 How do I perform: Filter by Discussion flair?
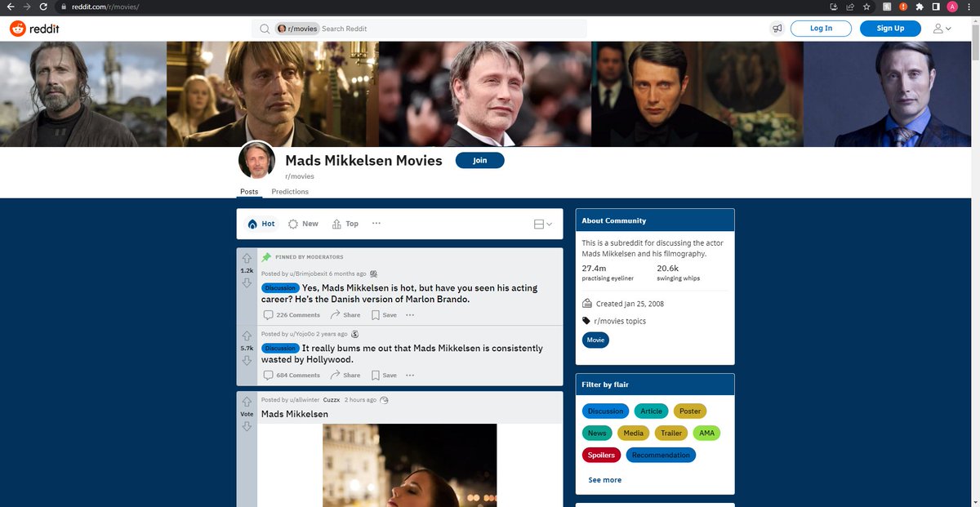pyautogui.click(x=605, y=411)
